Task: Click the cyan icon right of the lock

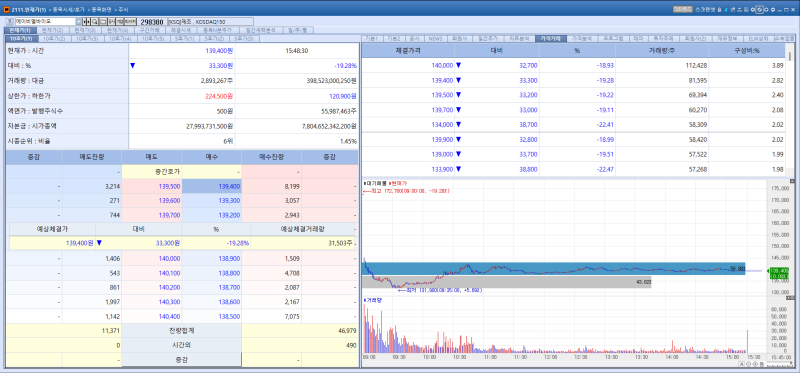Action: tap(726, 9)
